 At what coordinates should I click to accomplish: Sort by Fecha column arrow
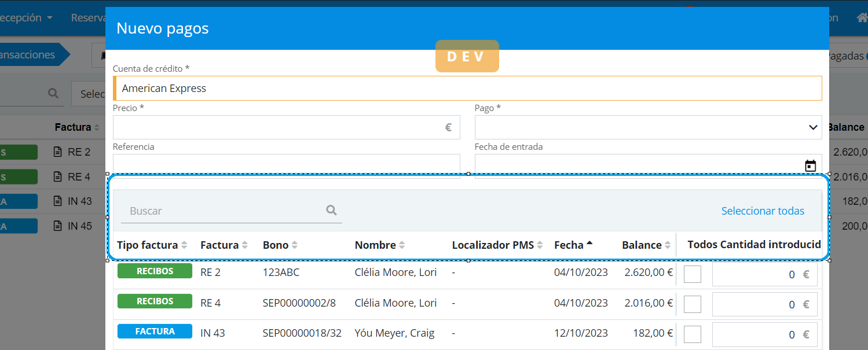[x=589, y=244]
